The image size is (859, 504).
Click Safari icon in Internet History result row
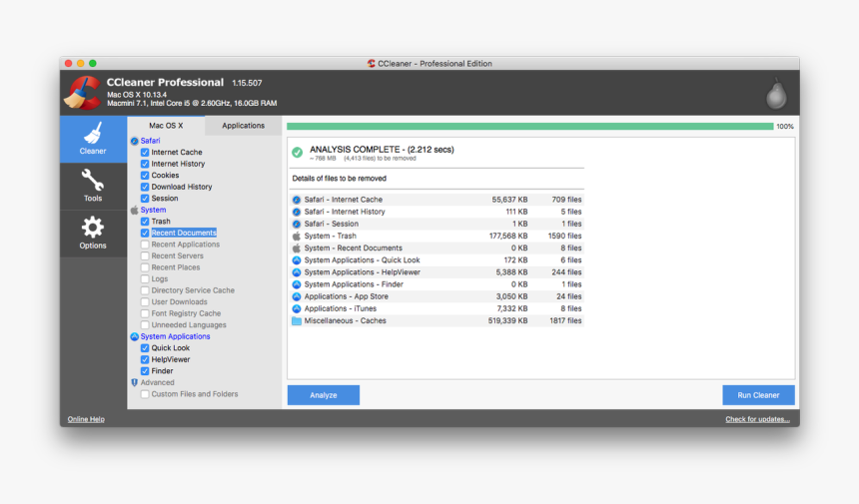(297, 212)
